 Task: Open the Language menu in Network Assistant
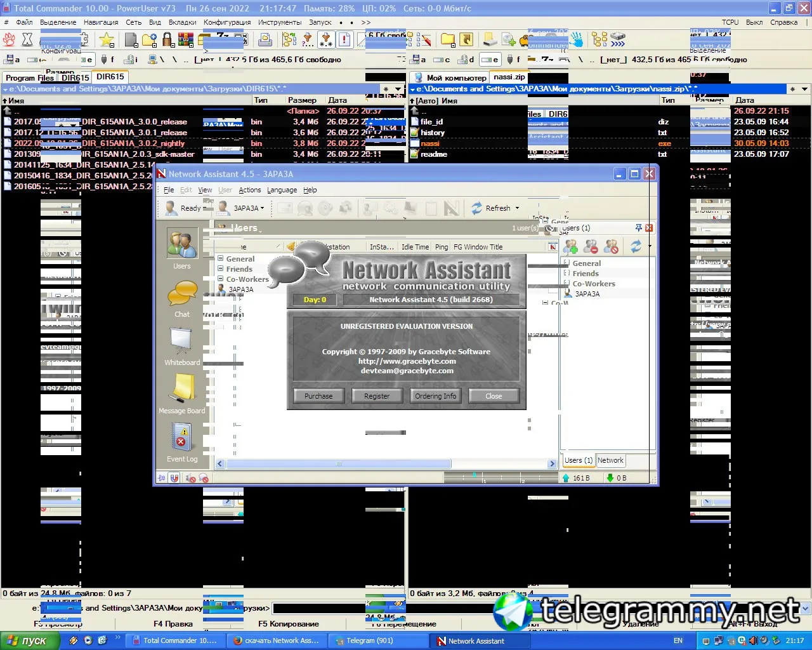(282, 190)
